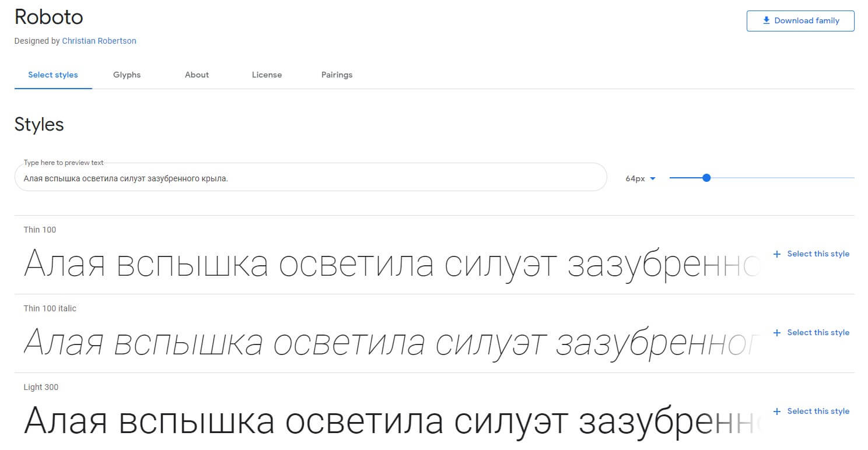Click the Thin 100 sample text preview

point(391,265)
